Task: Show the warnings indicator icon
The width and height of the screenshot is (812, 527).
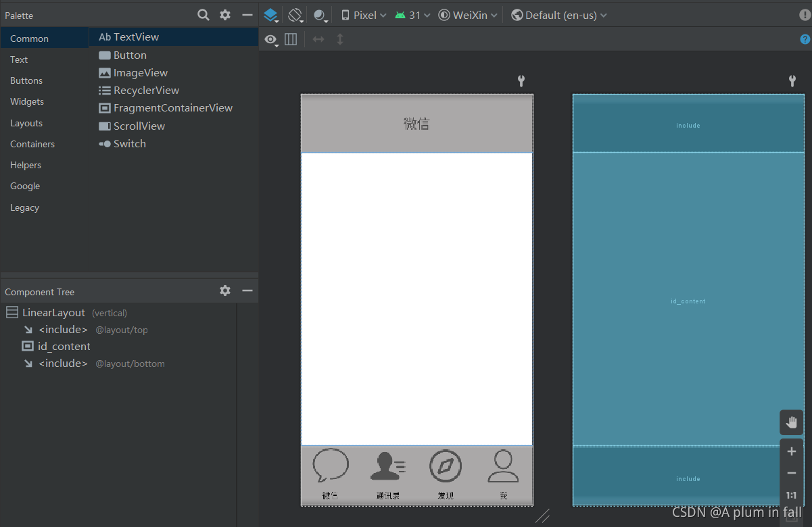Action: (805, 15)
